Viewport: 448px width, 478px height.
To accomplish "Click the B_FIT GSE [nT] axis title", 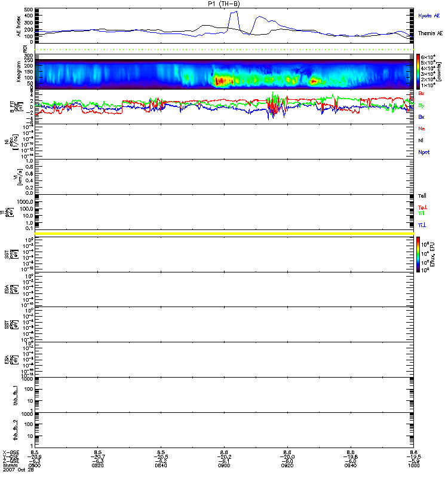I will pyautogui.click(x=17, y=107).
